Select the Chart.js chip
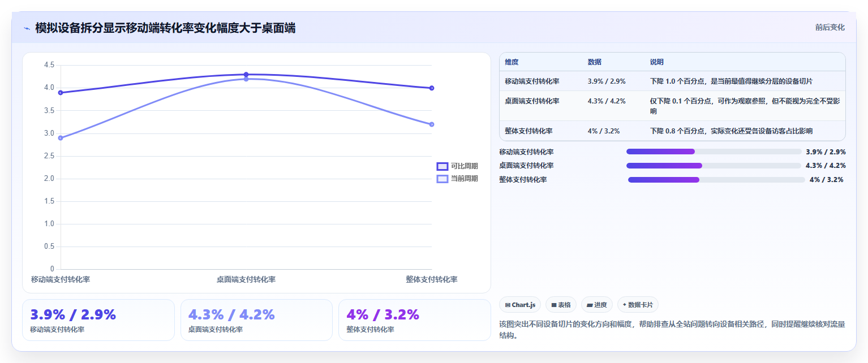This screenshot has height=363, width=868. (x=520, y=305)
